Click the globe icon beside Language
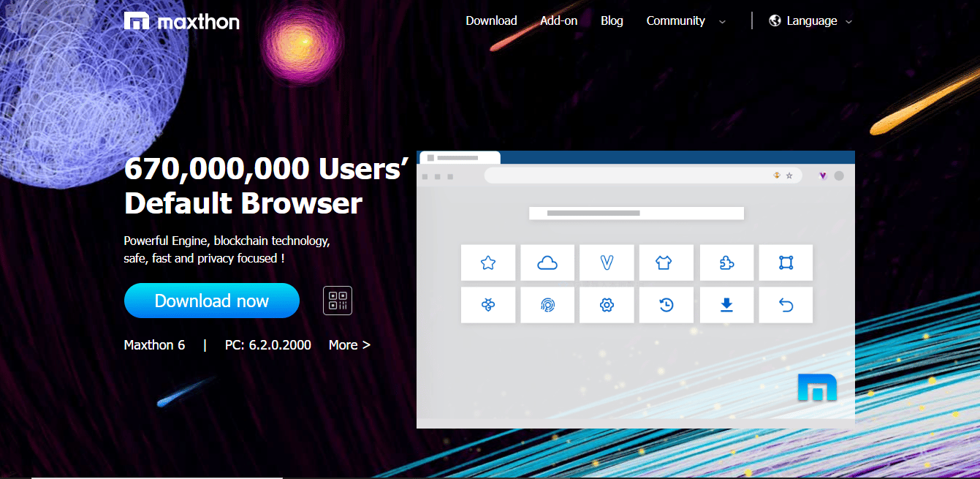Screen dimensions: 980x479 point(775,21)
